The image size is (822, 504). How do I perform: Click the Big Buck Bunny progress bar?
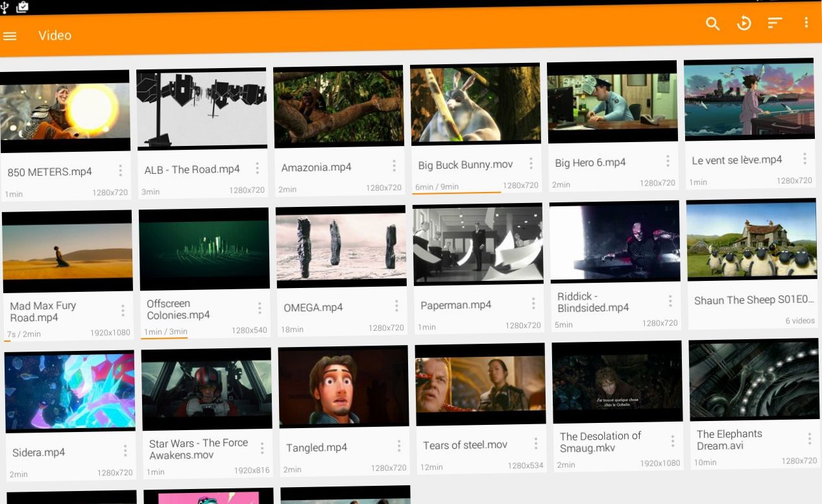pos(457,193)
